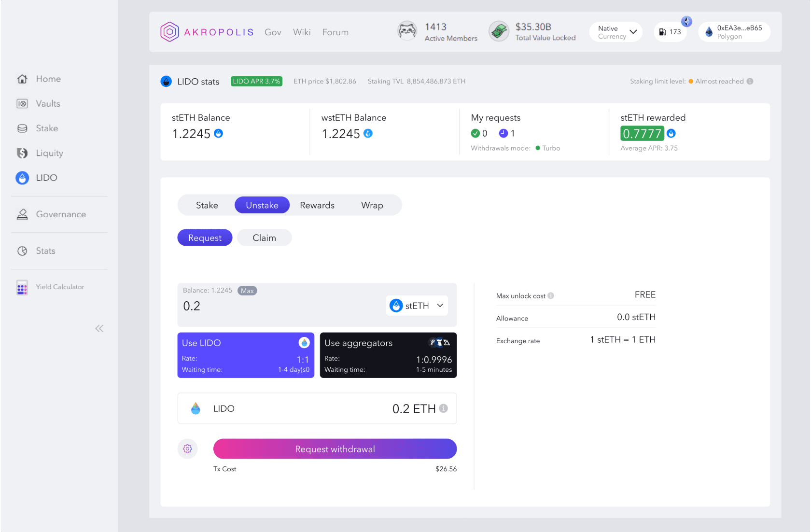811x532 pixels.
Task: Open the wallet 0xEA3e...eB65 Polygon menu
Action: (x=734, y=32)
